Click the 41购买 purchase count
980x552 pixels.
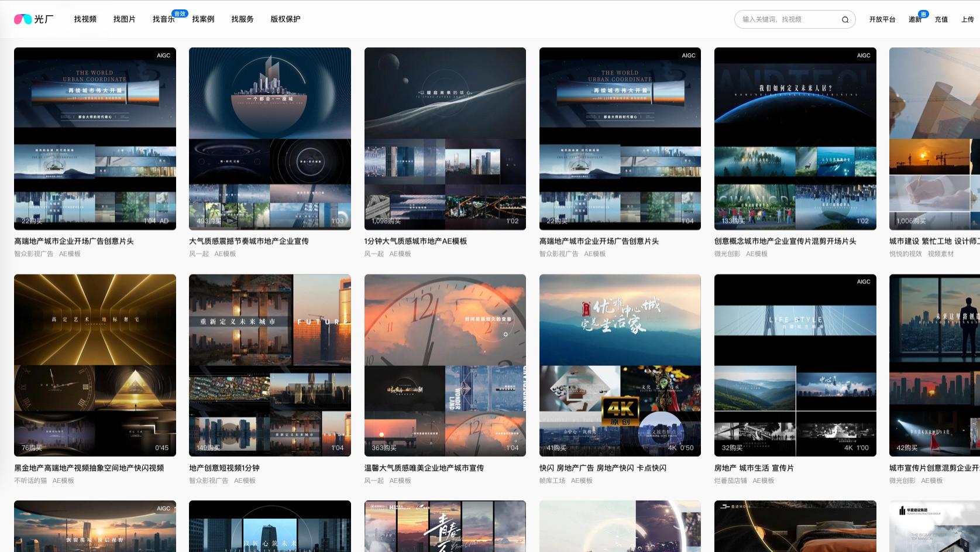(556, 448)
